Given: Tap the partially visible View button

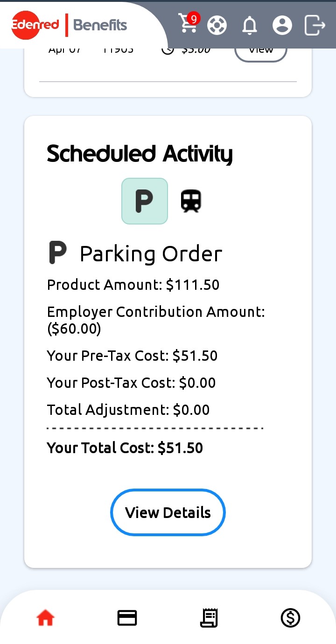Looking at the screenshot, I should click(x=260, y=50).
